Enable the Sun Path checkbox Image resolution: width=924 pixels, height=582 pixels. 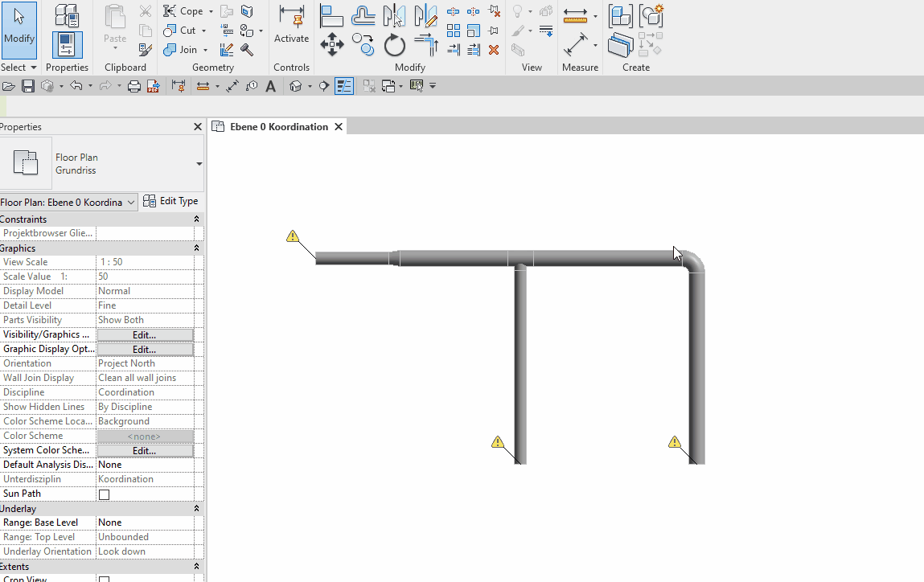coord(103,494)
